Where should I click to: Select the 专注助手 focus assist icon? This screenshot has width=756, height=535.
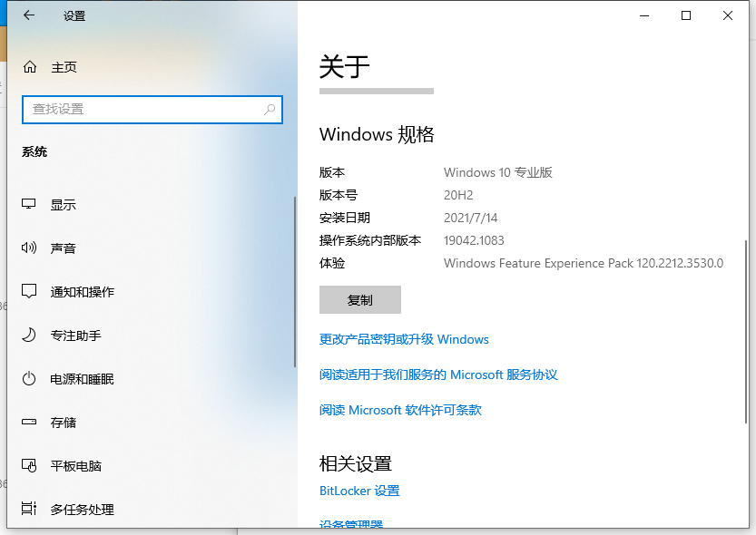click(x=28, y=336)
